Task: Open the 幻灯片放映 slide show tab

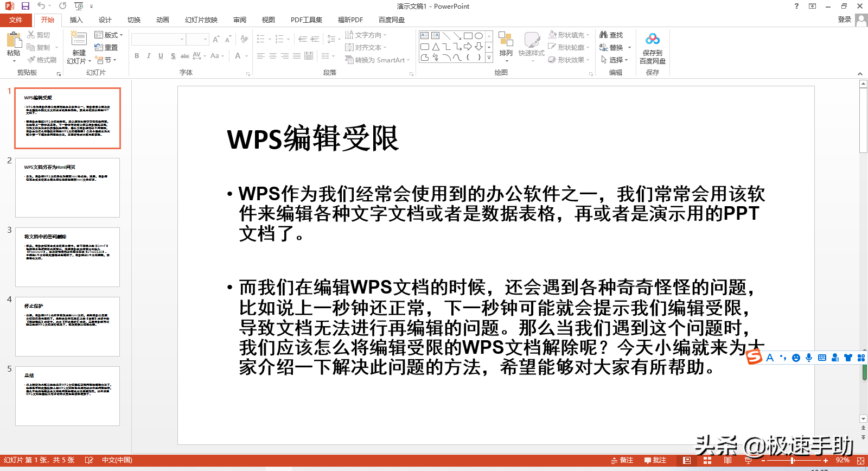Action: pyautogui.click(x=201, y=20)
